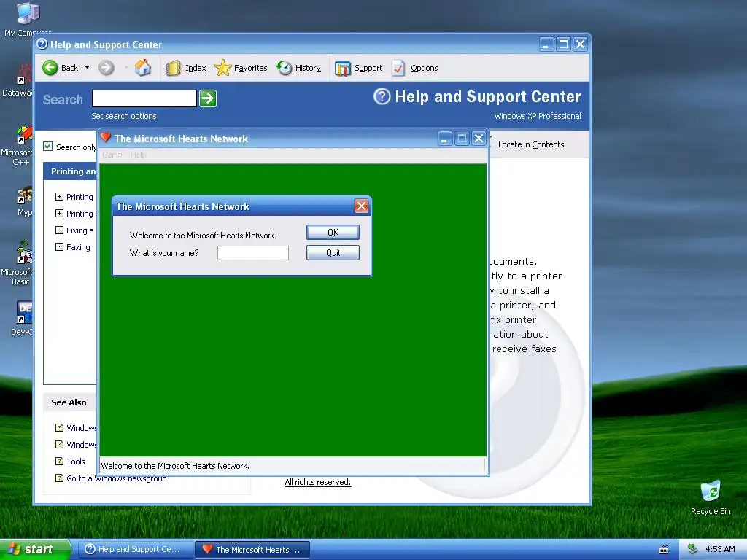
Task: Open the Back history dropdown arrow
Action: (88, 68)
